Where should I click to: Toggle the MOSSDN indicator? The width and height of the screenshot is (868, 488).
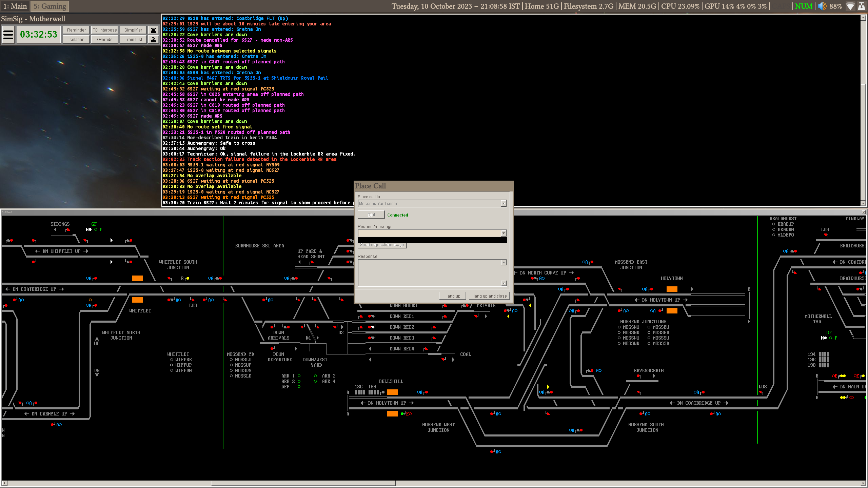click(231, 370)
